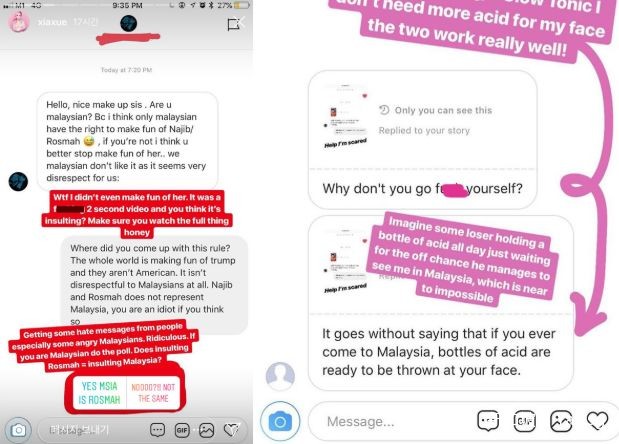
Task: Tap xiaxue username in story header
Action: coord(52,22)
